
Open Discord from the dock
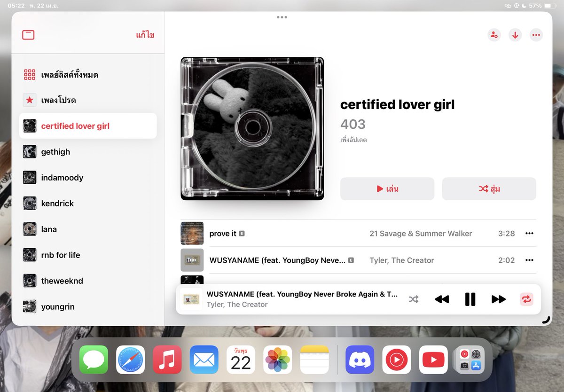click(360, 360)
